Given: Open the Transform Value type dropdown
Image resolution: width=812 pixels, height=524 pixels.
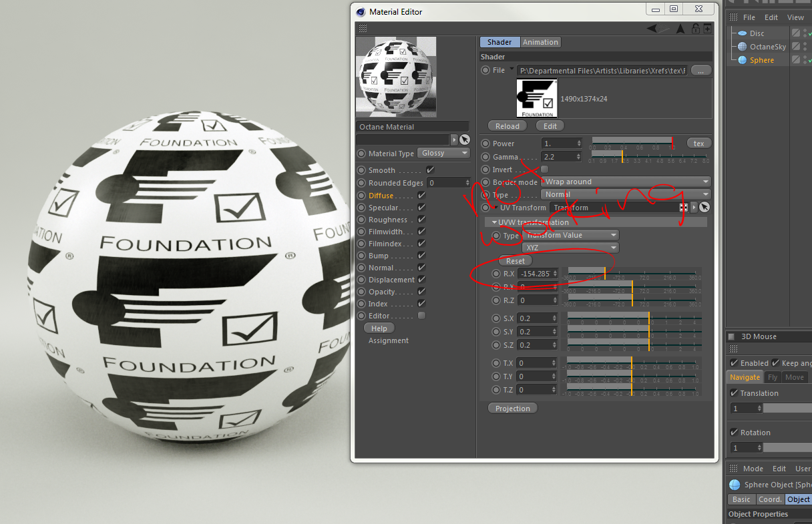Looking at the screenshot, I should [570, 235].
